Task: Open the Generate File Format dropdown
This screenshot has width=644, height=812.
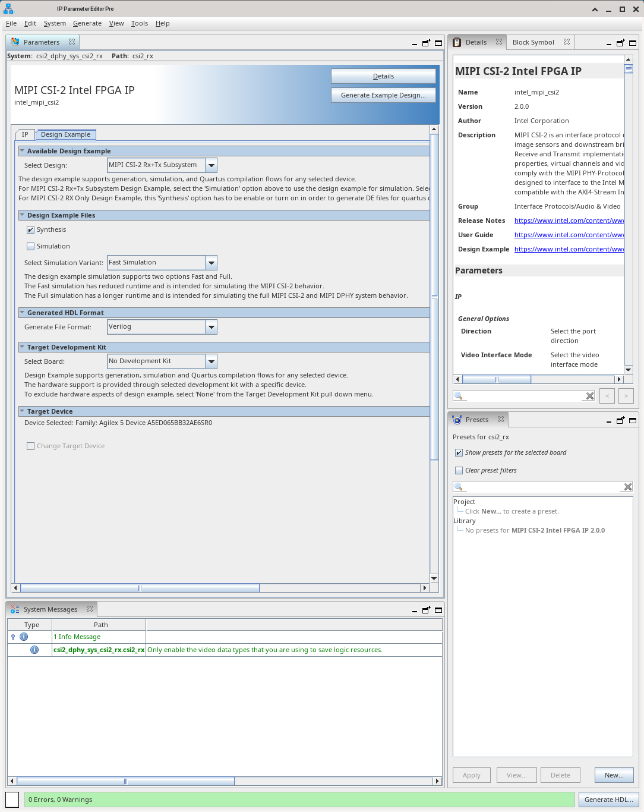Action: pyautogui.click(x=211, y=327)
